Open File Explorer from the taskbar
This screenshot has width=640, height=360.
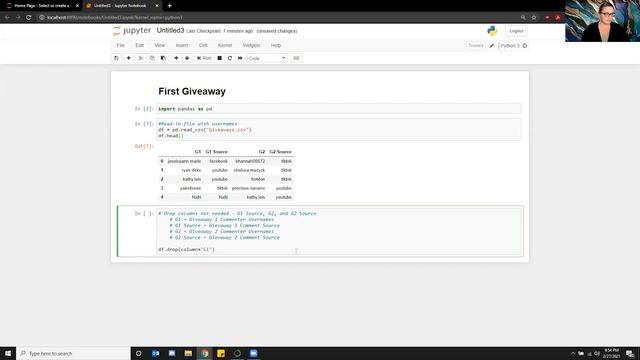coord(188,353)
